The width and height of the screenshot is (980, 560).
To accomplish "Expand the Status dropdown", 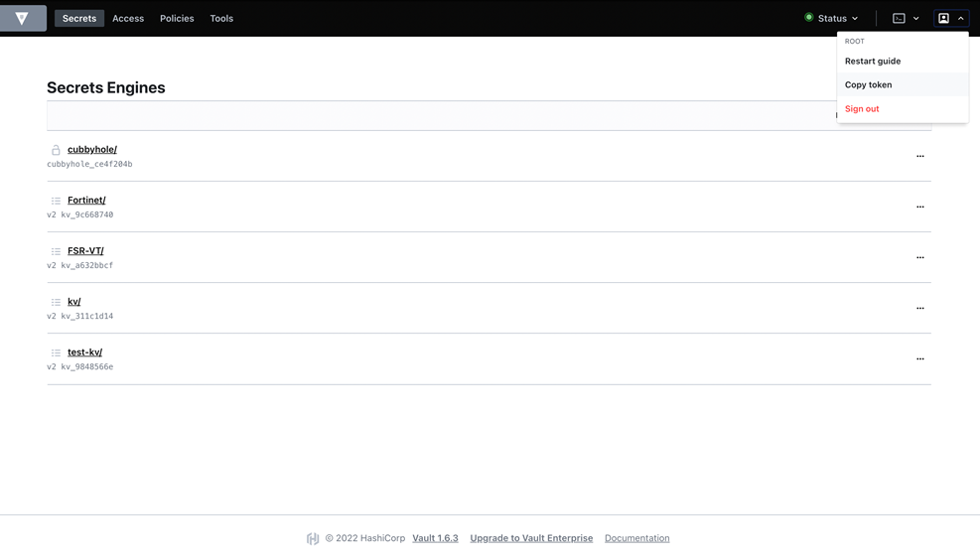I will [x=832, y=18].
